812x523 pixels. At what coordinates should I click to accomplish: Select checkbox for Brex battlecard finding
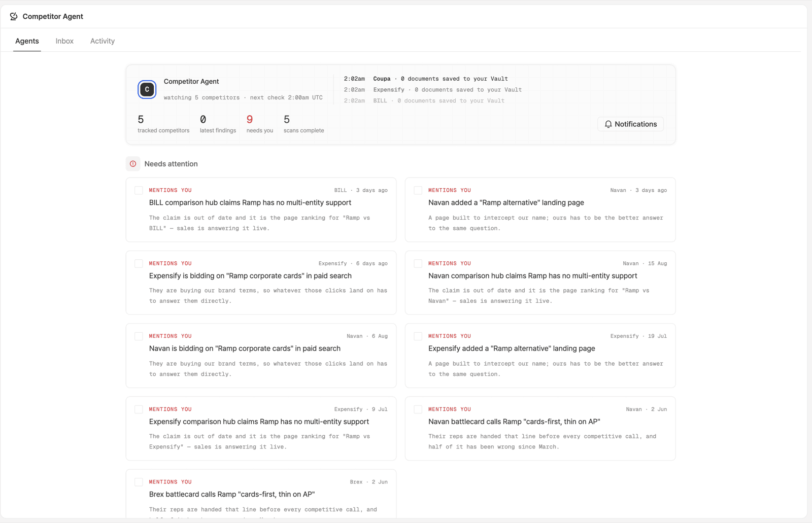click(139, 482)
